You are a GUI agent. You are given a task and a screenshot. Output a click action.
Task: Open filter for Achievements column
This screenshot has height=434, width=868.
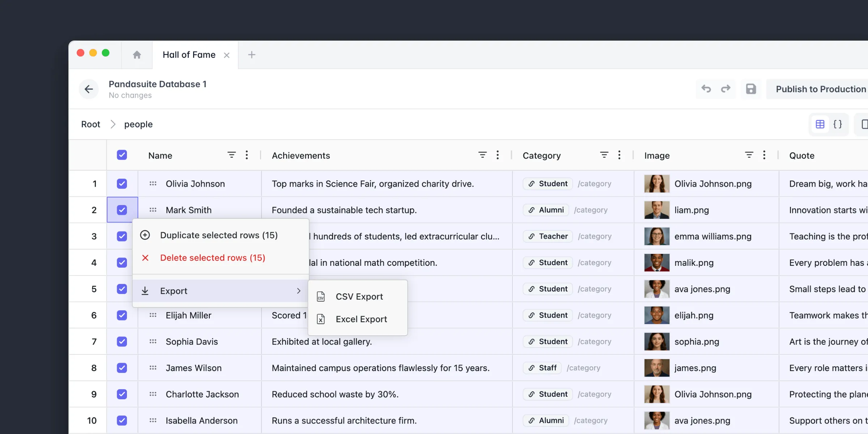point(482,155)
